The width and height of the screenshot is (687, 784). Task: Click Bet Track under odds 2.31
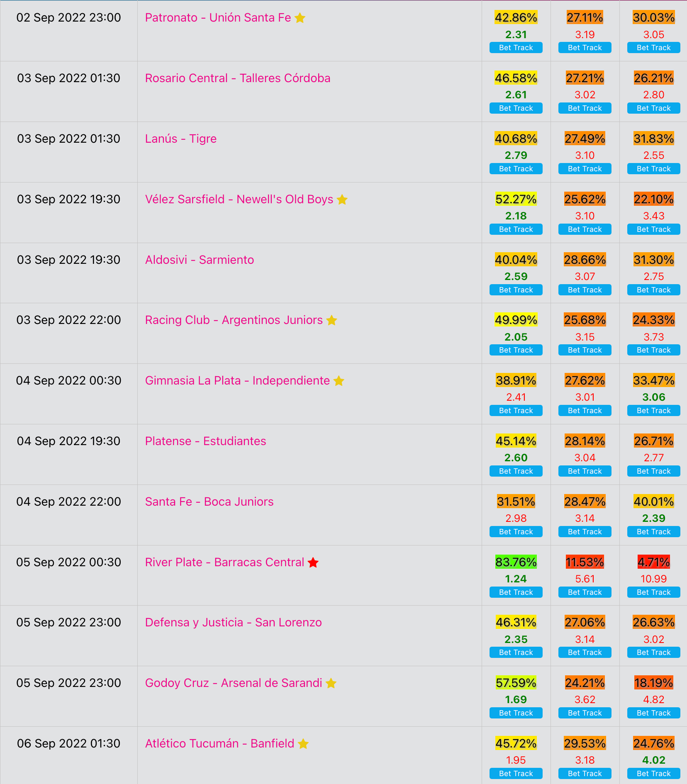click(516, 48)
